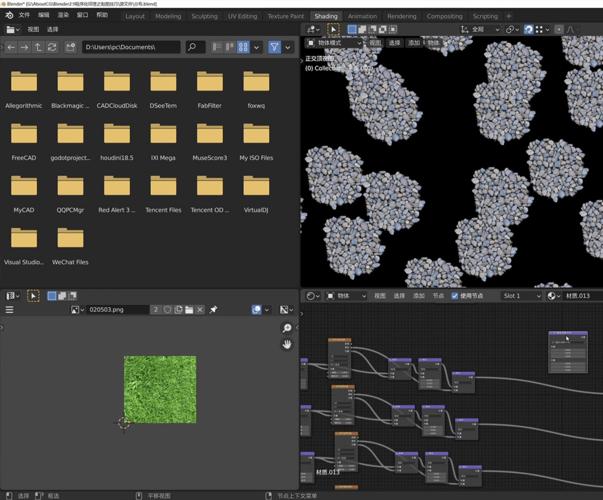Open folder icon to load an image

(188, 310)
